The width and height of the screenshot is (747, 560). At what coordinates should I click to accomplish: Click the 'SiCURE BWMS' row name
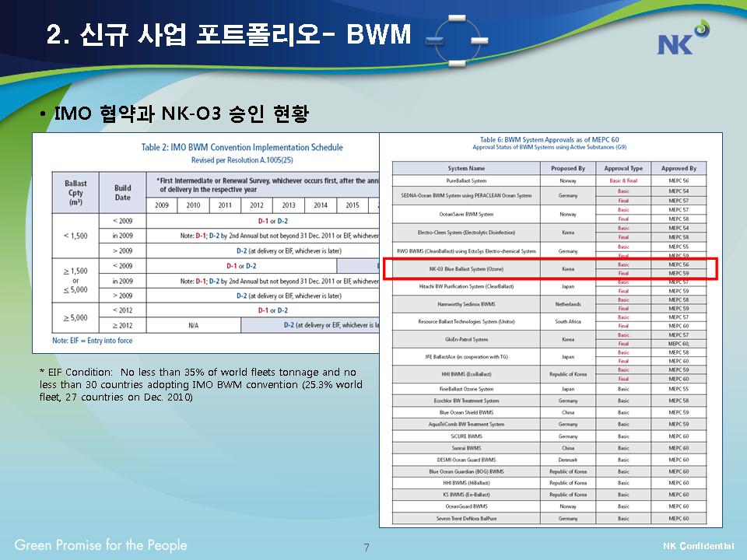tap(466, 436)
